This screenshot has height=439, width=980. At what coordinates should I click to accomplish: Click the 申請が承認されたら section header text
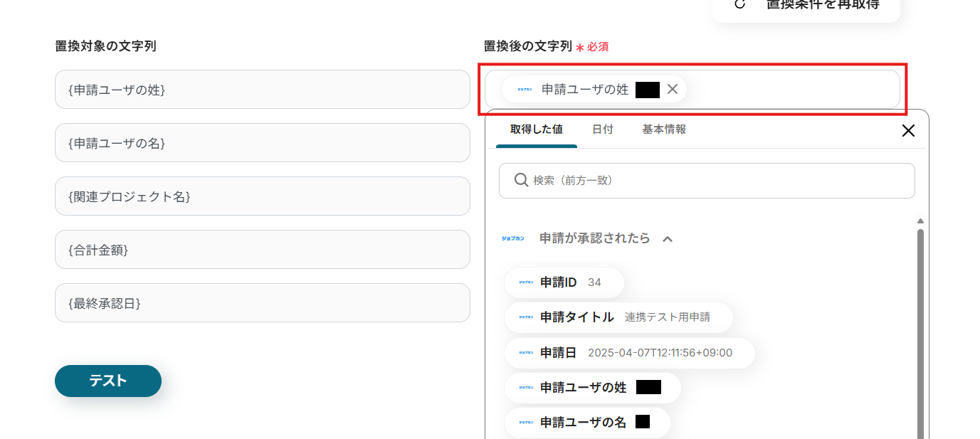(595, 238)
